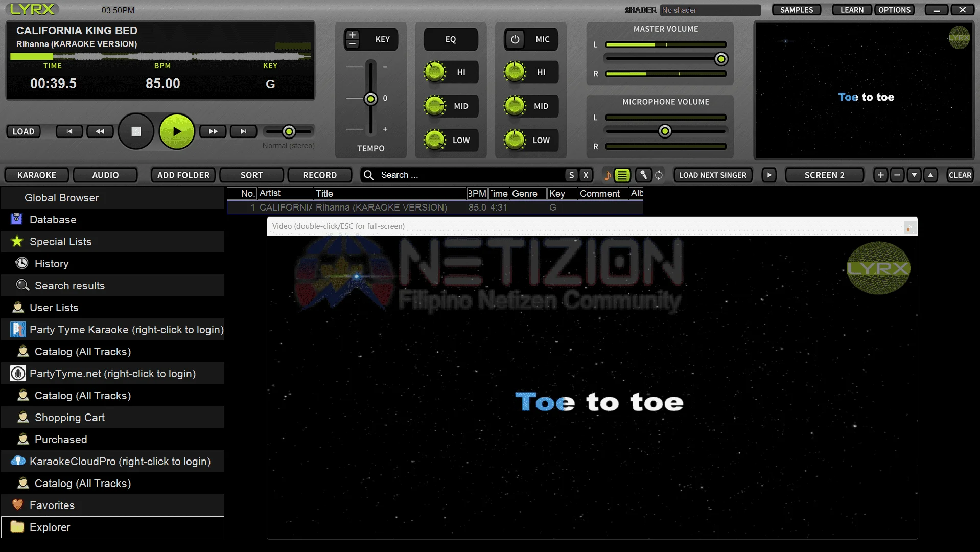The height and width of the screenshot is (552, 980).
Task: Click the plus add-to-list icon
Action: click(880, 175)
